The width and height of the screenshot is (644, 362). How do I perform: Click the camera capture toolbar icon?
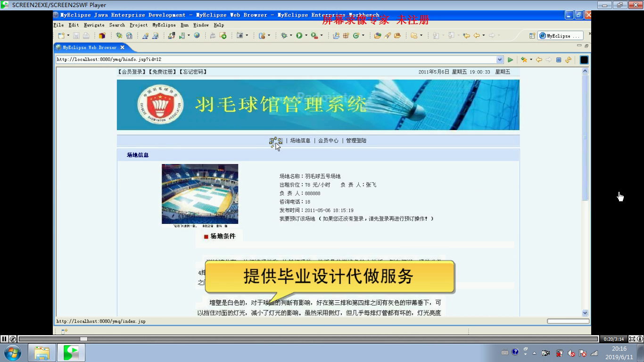point(240,35)
